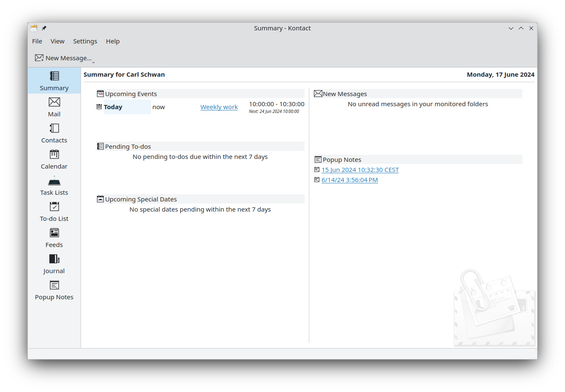Open the Mail section in the sidebar
Screen dimensions: 565x392
pos(54,107)
